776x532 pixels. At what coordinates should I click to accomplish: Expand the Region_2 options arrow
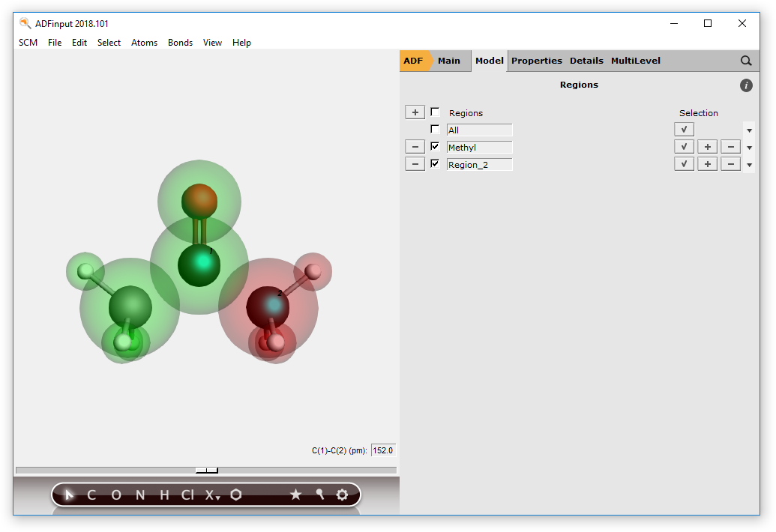(749, 165)
